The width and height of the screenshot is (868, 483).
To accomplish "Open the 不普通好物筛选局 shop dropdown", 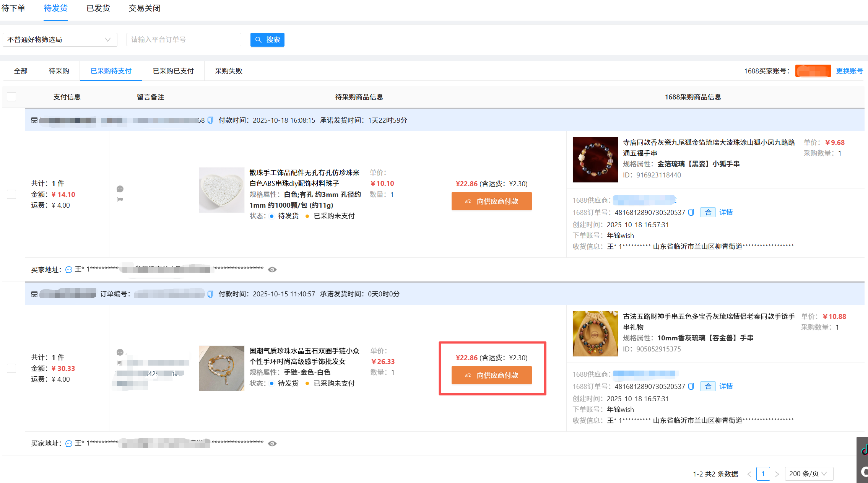I will (60, 40).
